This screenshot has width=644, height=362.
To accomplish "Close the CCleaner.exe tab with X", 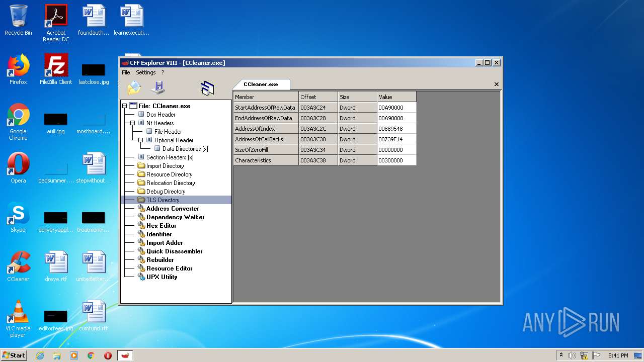I will point(497,84).
